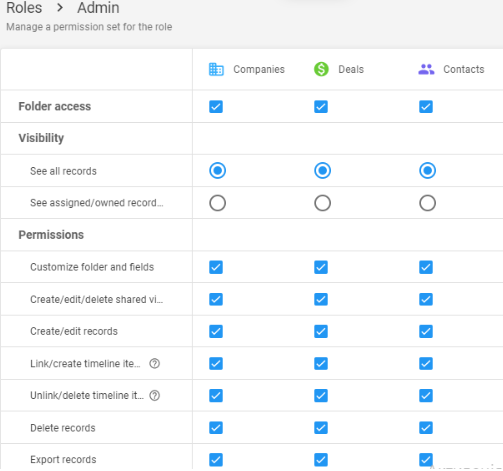503x471 pixels.
Task: Choose See assigned/owned records for Companies
Action: tap(218, 203)
